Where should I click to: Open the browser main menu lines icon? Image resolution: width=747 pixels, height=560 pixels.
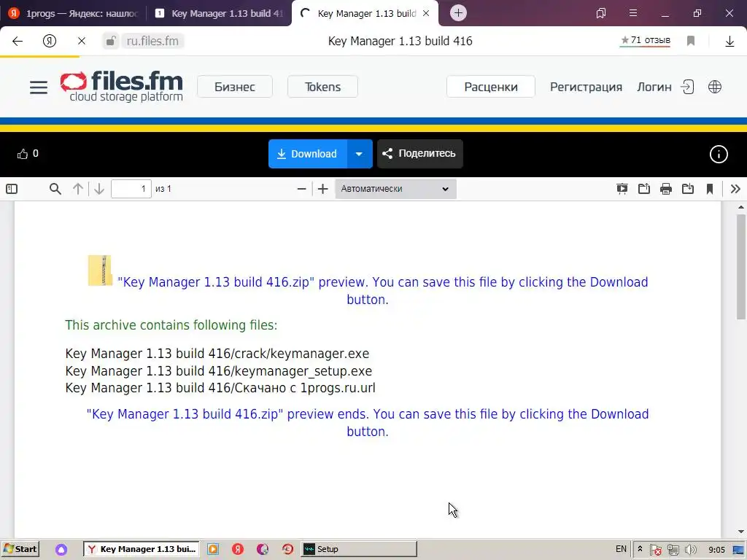click(x=633, y=13)
